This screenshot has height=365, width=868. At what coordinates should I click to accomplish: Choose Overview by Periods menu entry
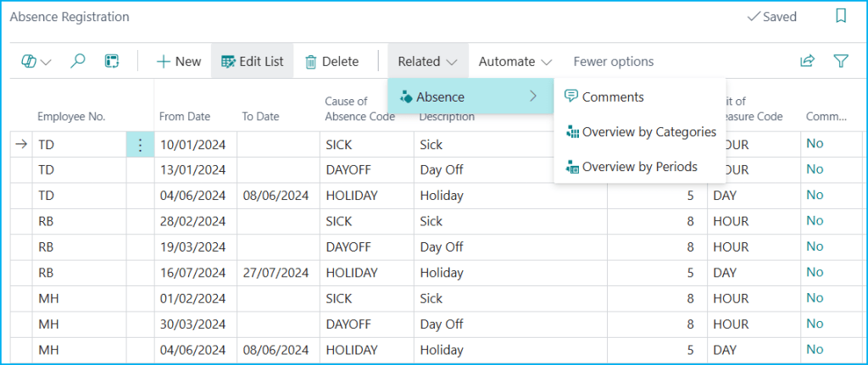click(x=639, y=166)
